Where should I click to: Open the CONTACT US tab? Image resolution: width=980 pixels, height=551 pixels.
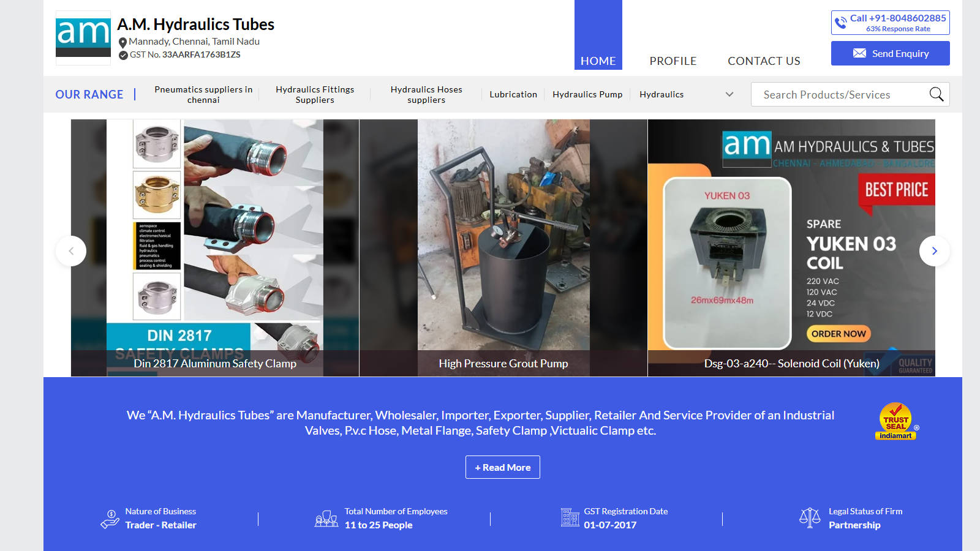764,61
